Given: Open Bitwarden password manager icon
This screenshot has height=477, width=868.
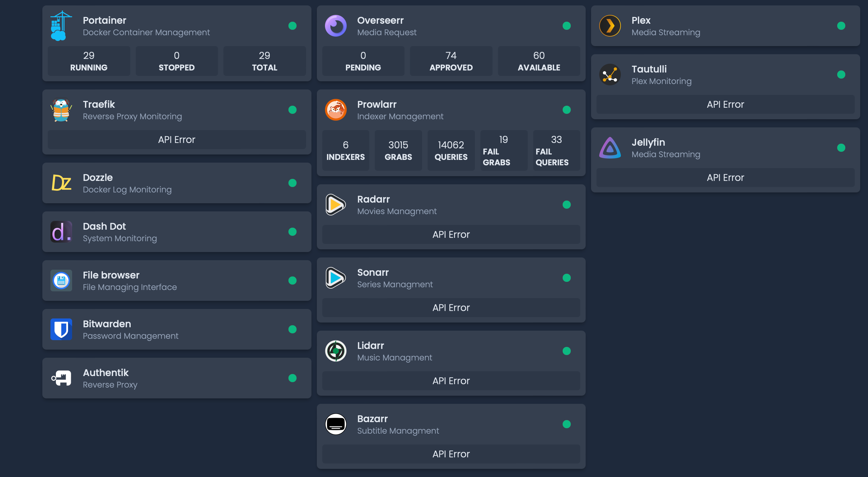Looking at the screenshot, I should 61,329.
